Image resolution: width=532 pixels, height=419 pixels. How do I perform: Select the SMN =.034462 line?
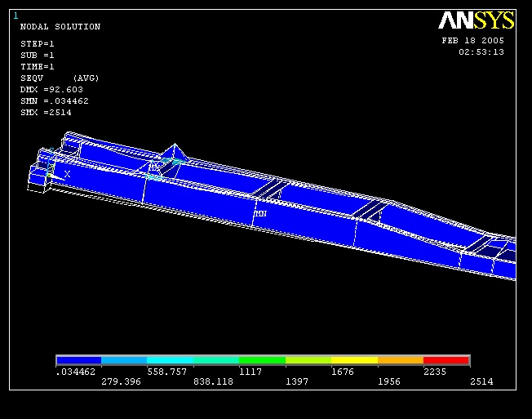pos(54,101)
